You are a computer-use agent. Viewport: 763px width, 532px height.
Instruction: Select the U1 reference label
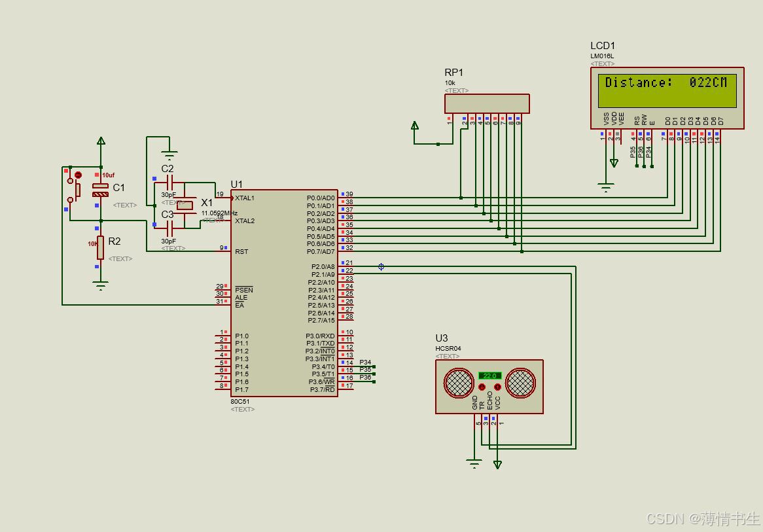[x=236, y=184]
